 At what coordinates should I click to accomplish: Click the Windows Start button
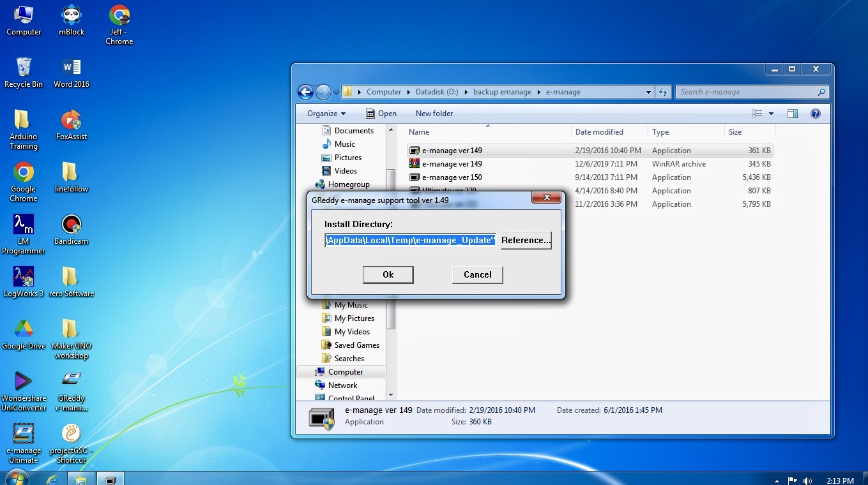tap(16, 478)
